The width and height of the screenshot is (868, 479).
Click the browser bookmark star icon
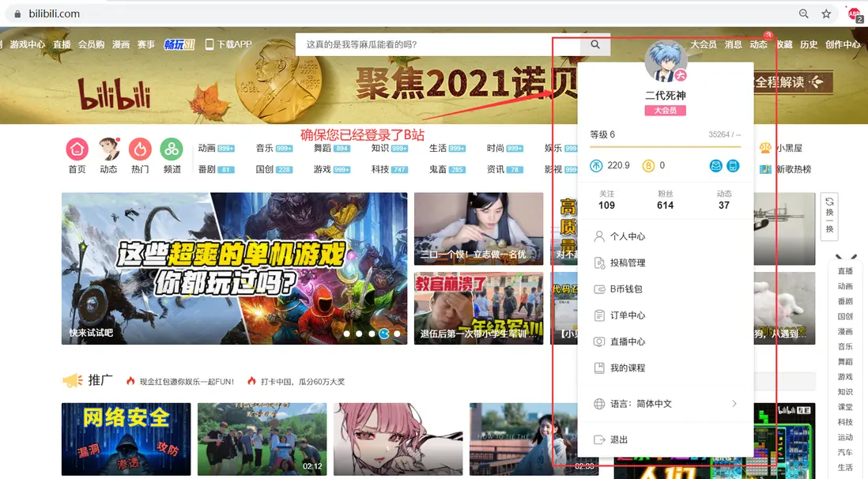(x=827, y=13)
